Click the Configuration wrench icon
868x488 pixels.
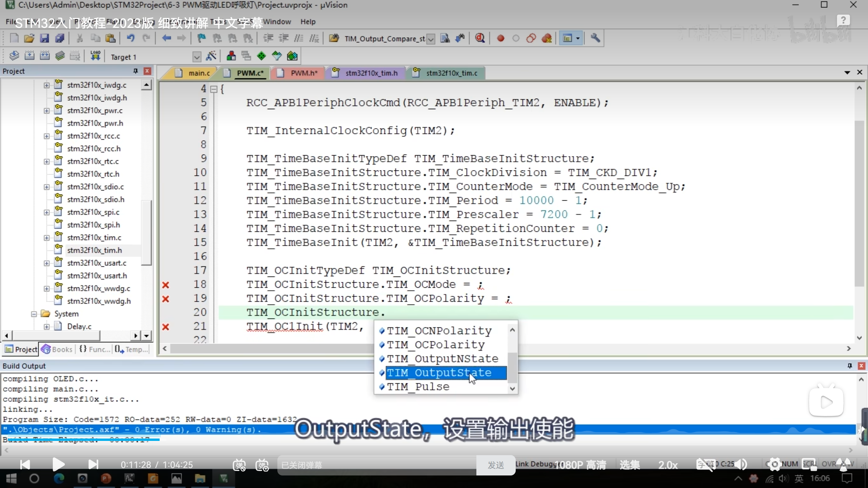[595, 38]
